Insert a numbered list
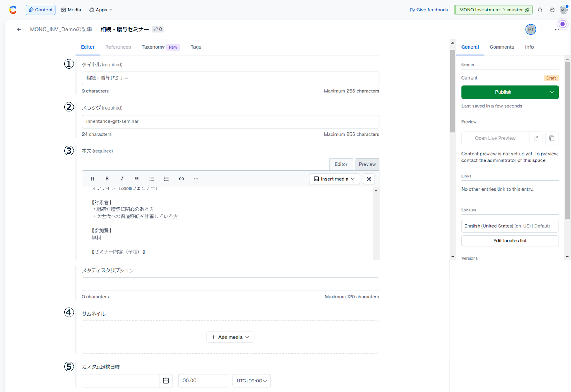Image resolution: width=571 pixels, height=392 pixels. [166, 179]
